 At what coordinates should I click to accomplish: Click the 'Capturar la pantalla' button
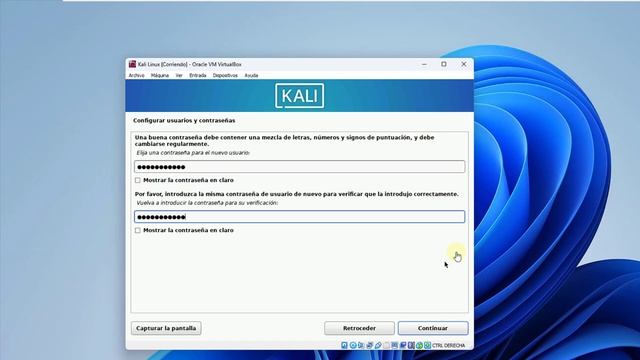click(166, 328)
